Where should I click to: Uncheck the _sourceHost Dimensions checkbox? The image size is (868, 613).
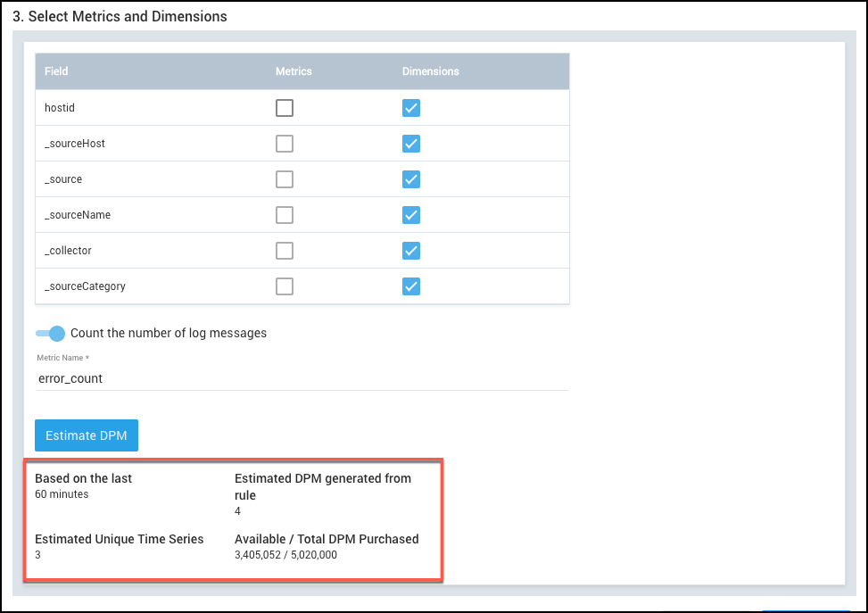click(x=410, y=144)
